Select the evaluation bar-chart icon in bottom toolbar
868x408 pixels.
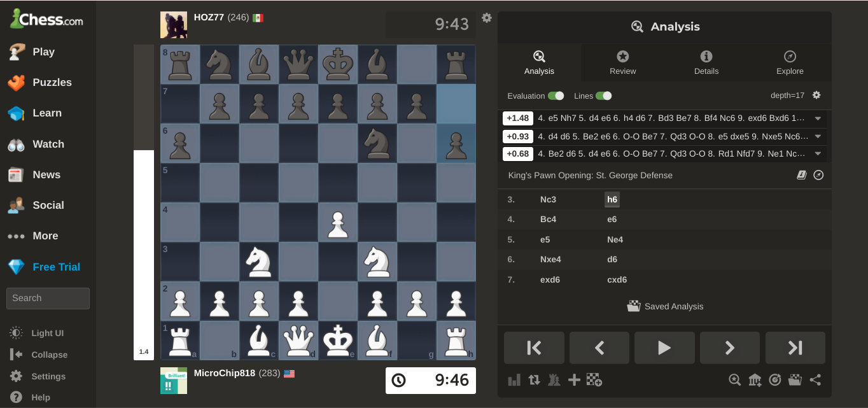(514, 379)
